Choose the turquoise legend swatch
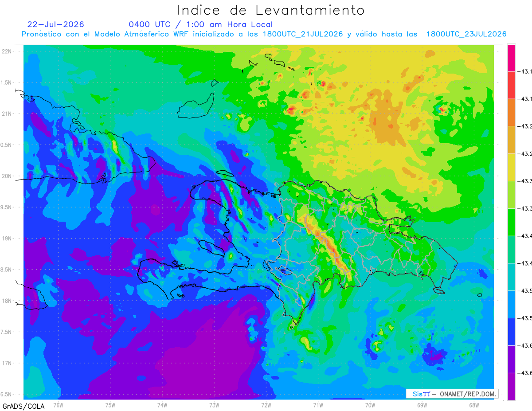Viewport: 532px width, 411px height. pos(511,277)
